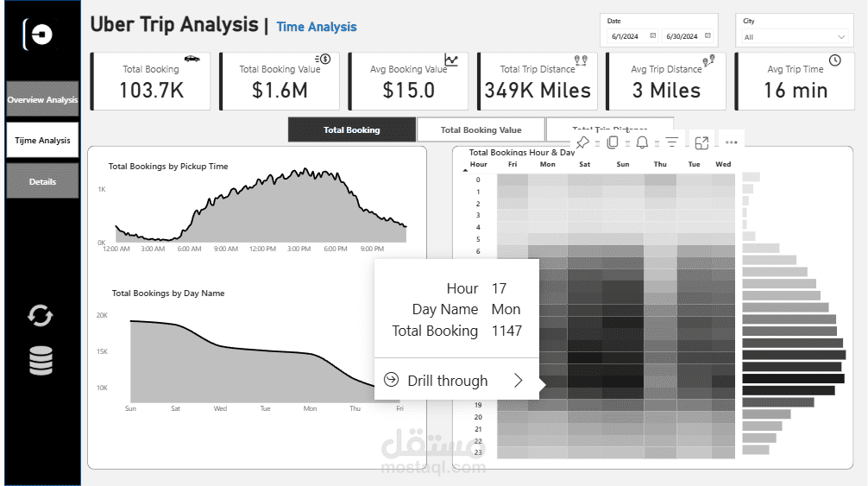Select the Total Booking Value measure tab

(481, 130)
